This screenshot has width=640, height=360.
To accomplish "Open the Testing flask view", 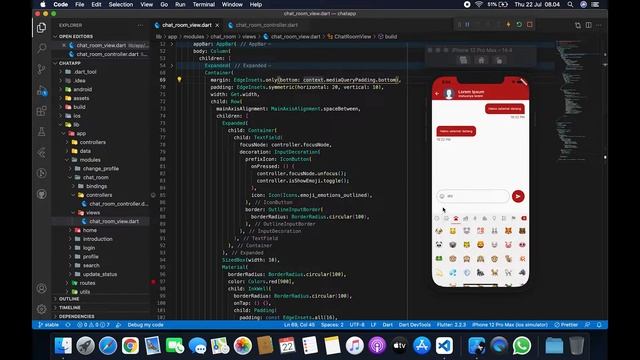I will 41,131.
